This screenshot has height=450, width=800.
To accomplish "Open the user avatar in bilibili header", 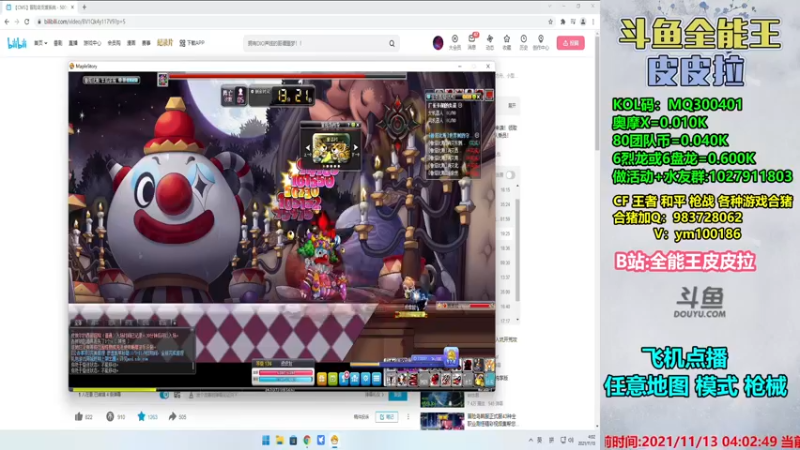I will coord(438,43).
